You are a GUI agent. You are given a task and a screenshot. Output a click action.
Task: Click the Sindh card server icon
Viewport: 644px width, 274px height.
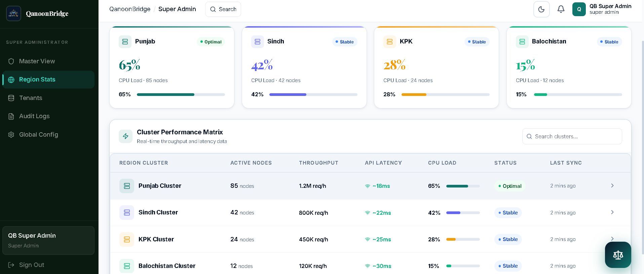[258, 42]
